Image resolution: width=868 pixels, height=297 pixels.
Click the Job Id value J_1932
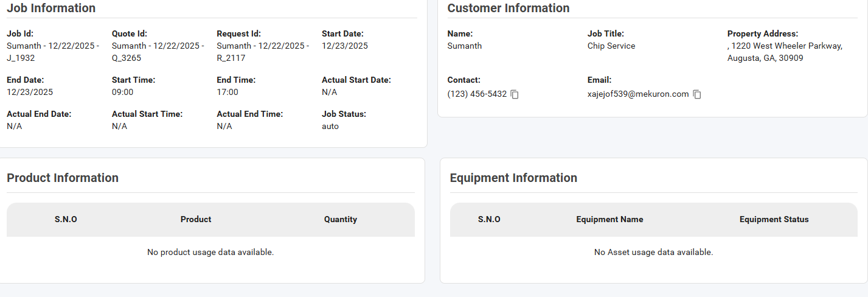pos(53,52)
